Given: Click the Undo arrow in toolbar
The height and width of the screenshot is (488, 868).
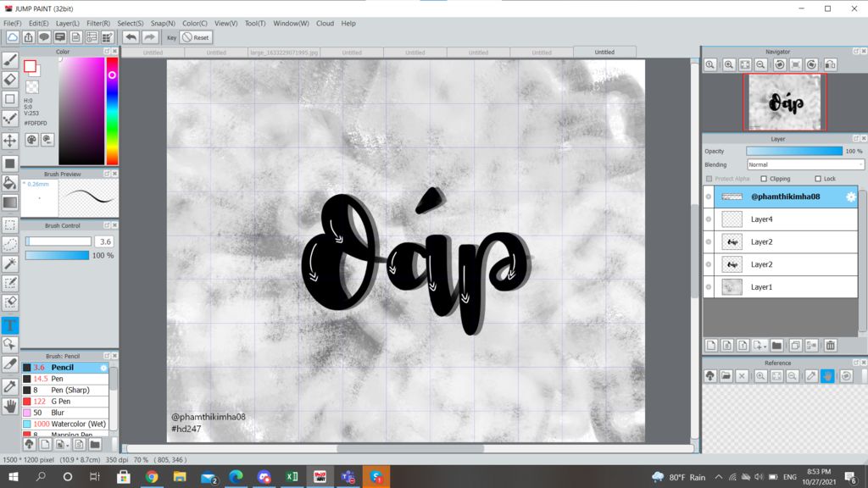Looking at the screenshot, I should coord(131,37).
